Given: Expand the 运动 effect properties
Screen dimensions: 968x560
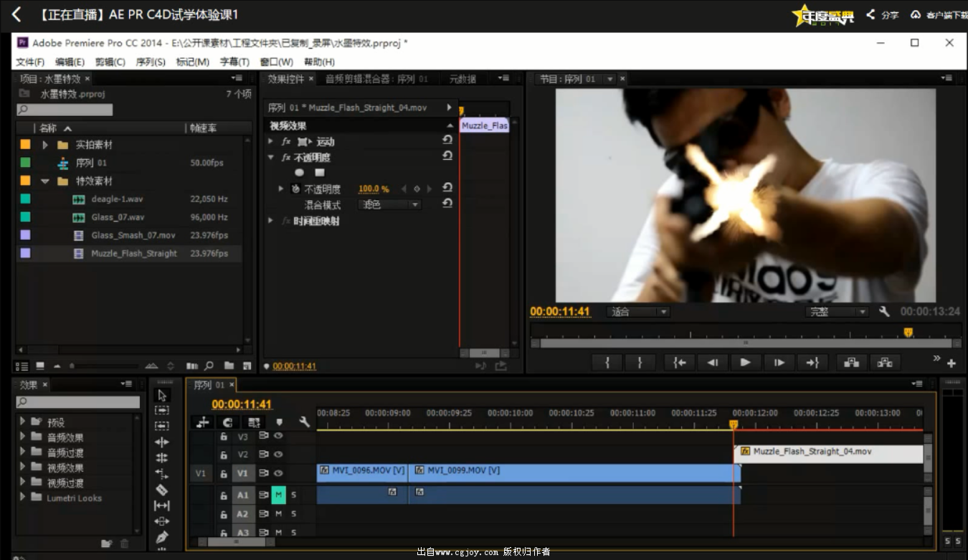Looking at the screenshot, I should 271,142.
